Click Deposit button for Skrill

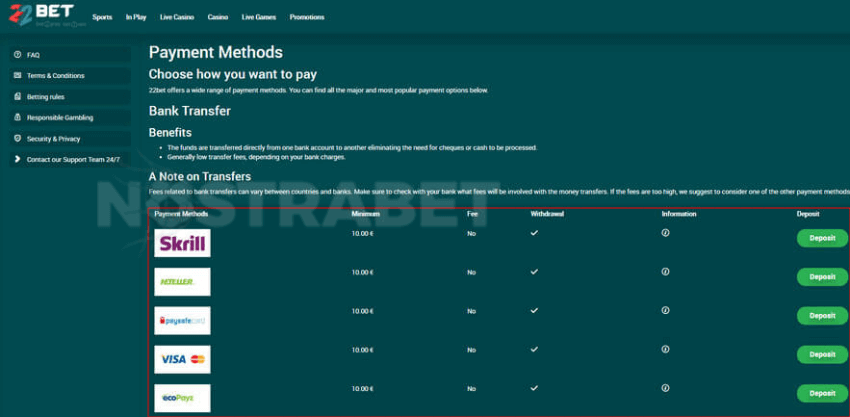tap(822, 238)
